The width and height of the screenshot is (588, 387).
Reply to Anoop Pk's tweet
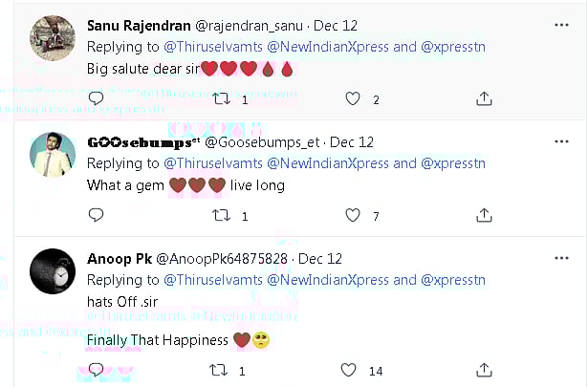click(96, 371)
